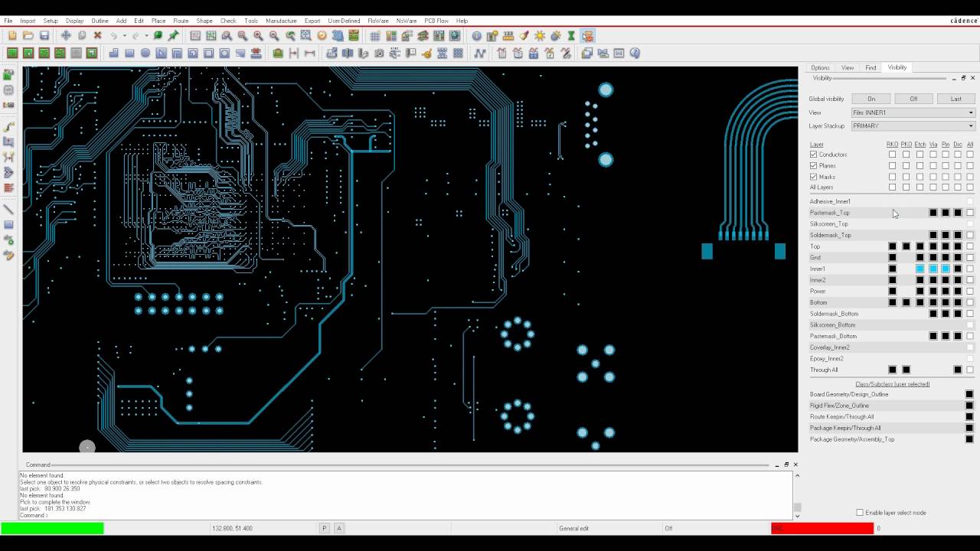The image size is (980, 551).
Task: Click the sun Highlight icon
Action: tap(540, 36)
